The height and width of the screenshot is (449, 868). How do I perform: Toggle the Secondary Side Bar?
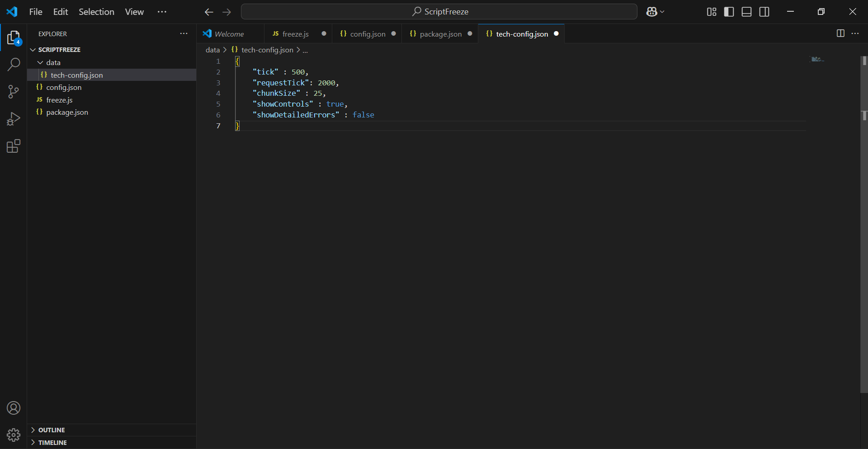764,12
